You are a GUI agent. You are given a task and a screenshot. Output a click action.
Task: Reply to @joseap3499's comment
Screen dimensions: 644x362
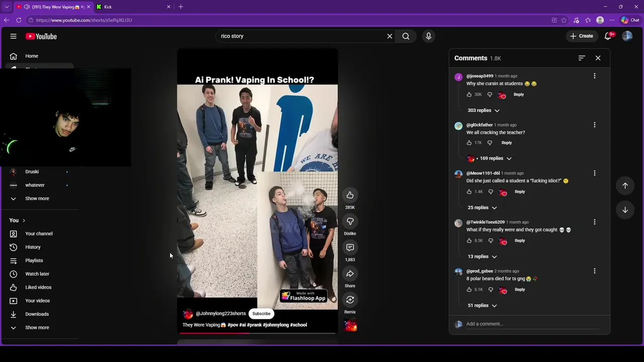(519, 95)
